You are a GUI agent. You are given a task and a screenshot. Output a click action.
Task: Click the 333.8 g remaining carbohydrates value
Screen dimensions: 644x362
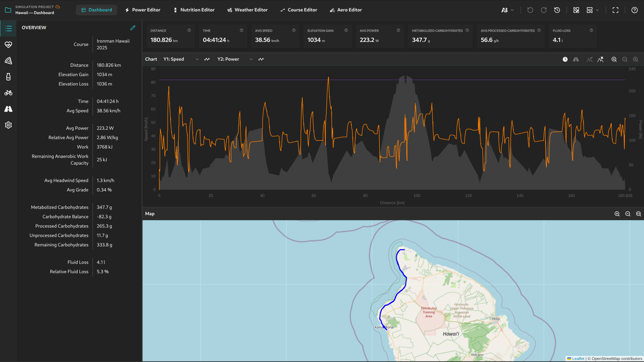(x=104, y=245)
